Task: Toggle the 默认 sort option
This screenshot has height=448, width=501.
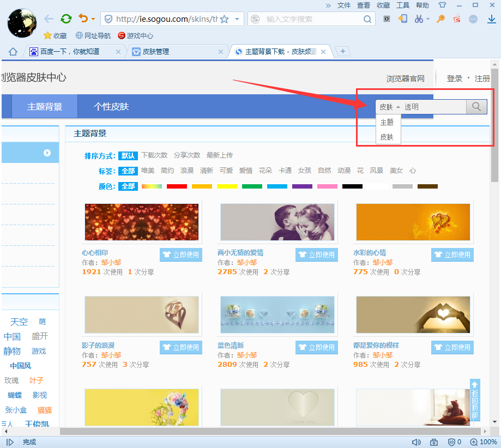Action: 128,156
